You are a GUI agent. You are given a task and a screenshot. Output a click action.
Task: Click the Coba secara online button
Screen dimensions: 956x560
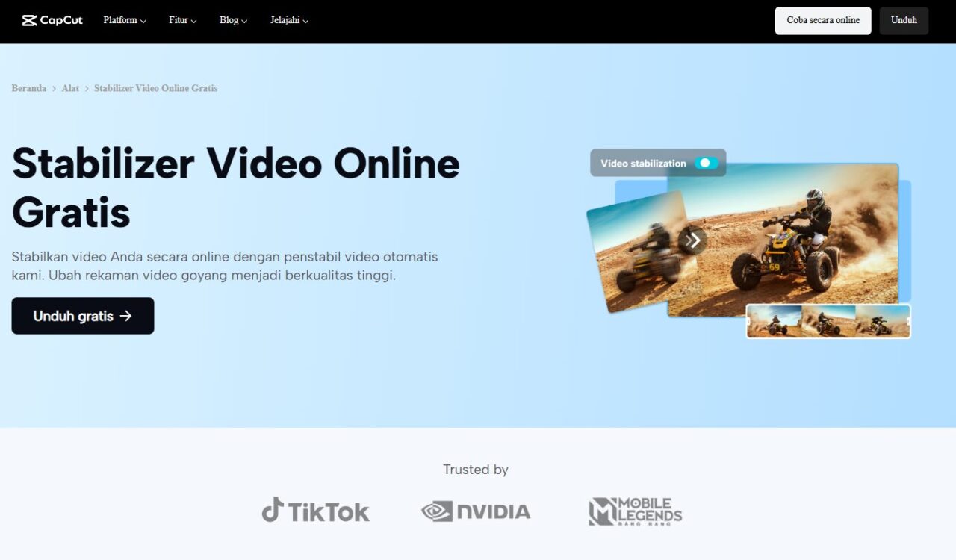coord(823,20)
